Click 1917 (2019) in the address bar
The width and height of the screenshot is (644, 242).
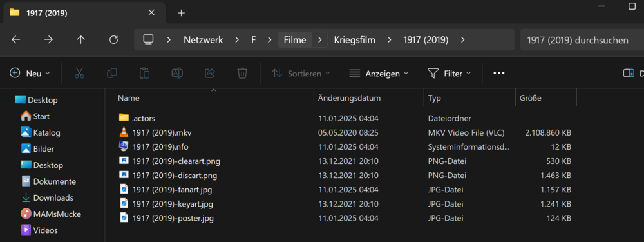click(426, 40)
